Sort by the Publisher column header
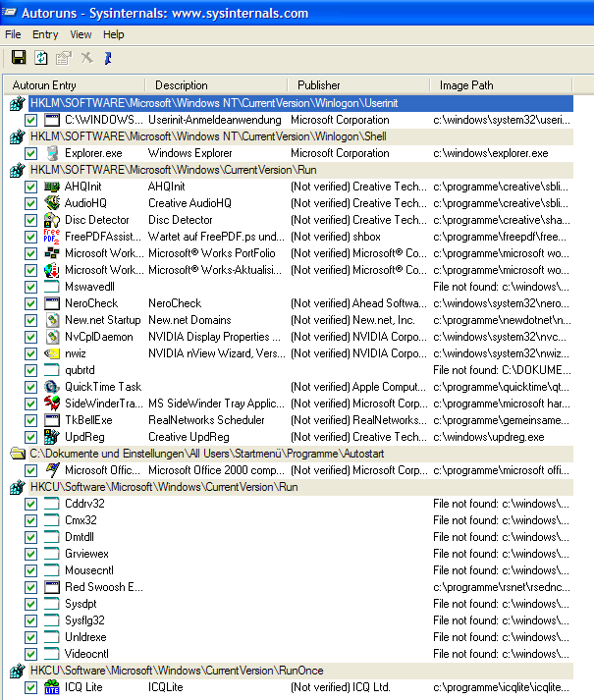Viewport: 594px width, 700px height. [358, 84]
